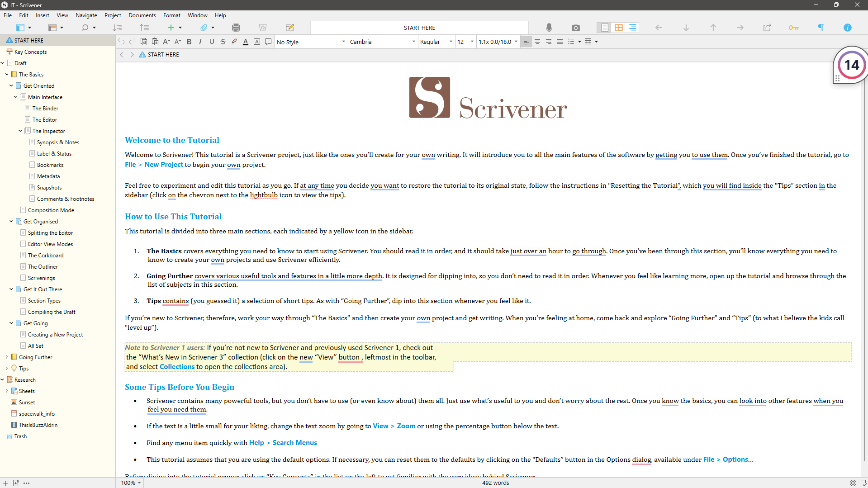This screenshot has height=488, width=868.
Task: Click the Options... link in tips
Action: [738, 460]
